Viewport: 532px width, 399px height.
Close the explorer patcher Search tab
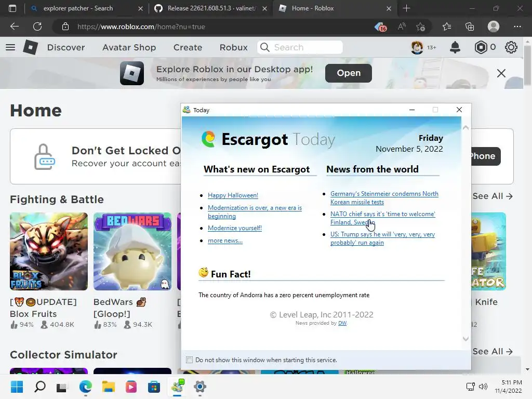pyautogui.click(x=140, y=9)
